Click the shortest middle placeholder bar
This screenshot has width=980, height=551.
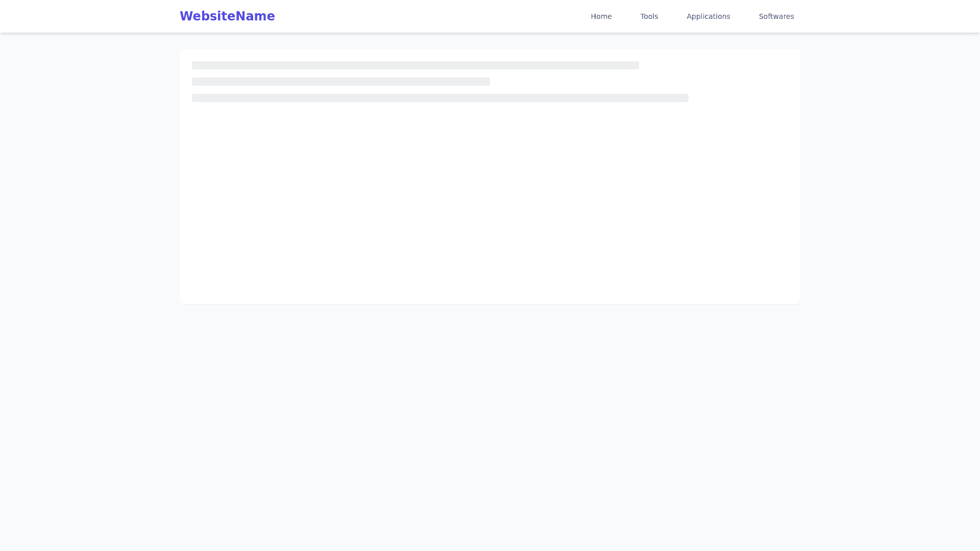[x=340, y=82]
